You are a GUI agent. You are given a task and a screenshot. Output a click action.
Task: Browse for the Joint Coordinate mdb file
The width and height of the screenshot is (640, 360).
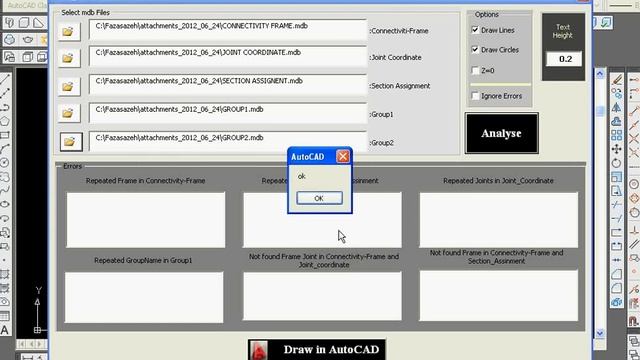coord(69,58)
